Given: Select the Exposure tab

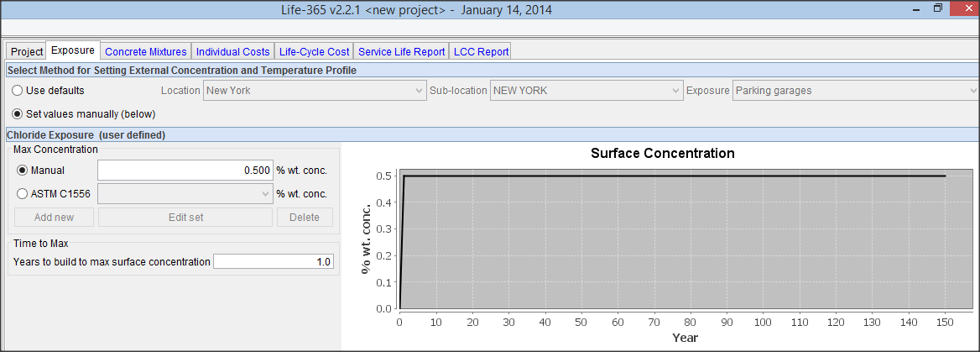Looking at the screenshot, I should click(x=73, y=50).
